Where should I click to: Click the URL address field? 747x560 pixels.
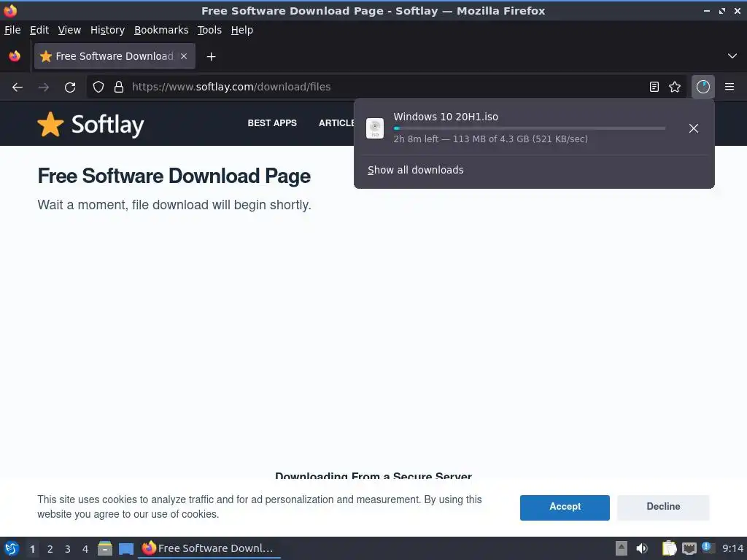(386, 87)
